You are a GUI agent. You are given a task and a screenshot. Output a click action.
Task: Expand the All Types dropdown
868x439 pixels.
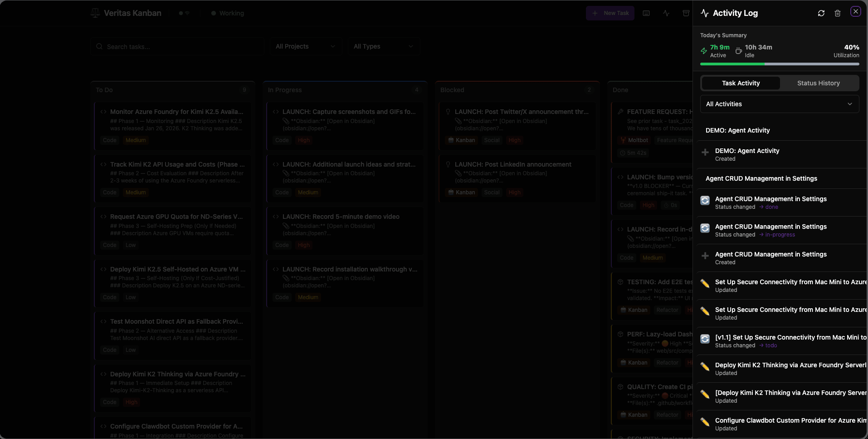[x=383, y=46]
